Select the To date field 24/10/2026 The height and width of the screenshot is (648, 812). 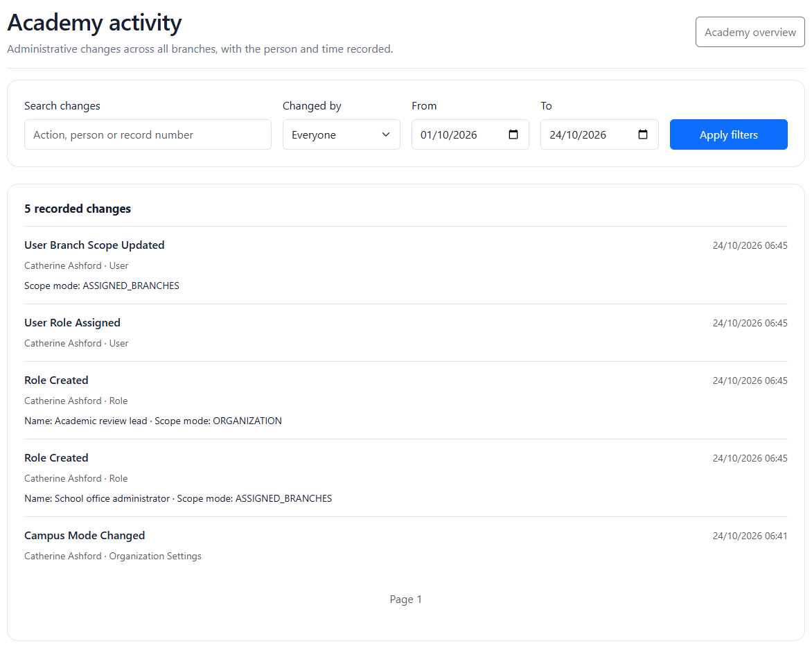pos(599,134)
